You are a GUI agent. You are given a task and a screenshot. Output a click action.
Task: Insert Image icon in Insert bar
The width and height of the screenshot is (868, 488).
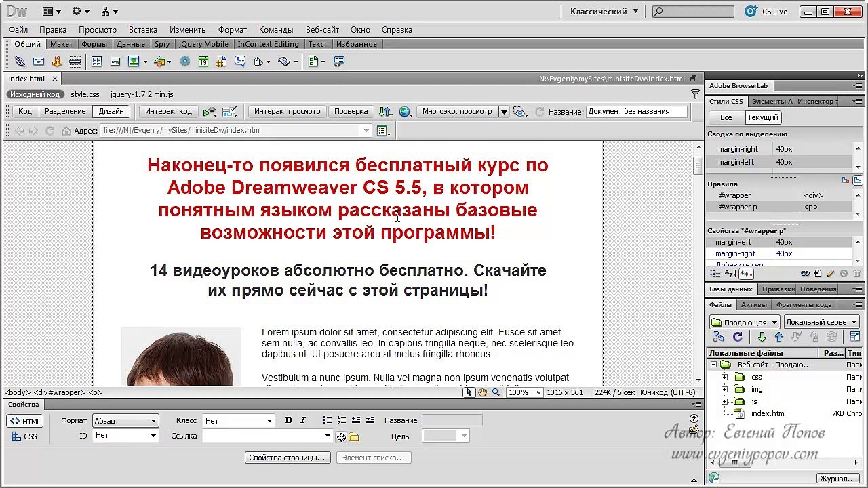(x=134, y=62)
